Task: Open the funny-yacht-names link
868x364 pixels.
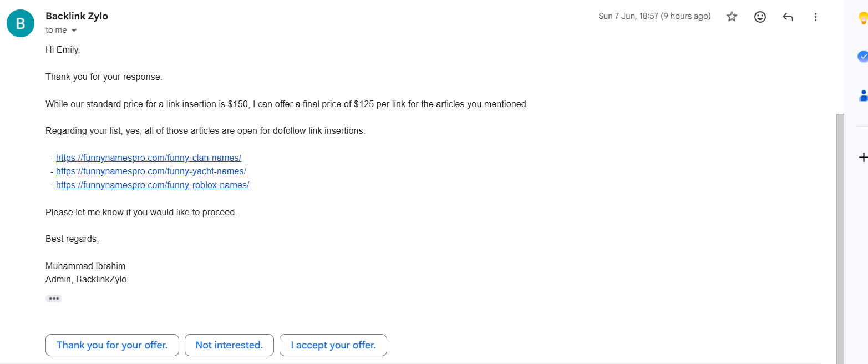Action: point(151,171)
